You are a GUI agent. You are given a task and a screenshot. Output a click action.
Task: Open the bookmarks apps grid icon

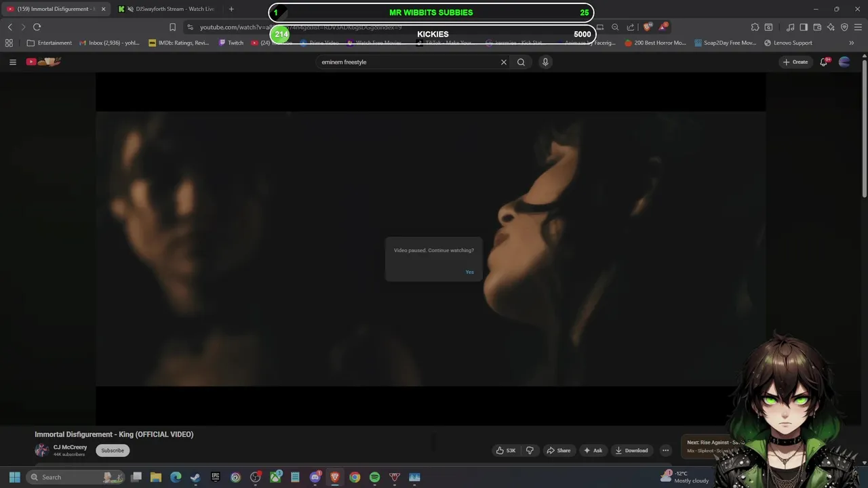[9, 43]
